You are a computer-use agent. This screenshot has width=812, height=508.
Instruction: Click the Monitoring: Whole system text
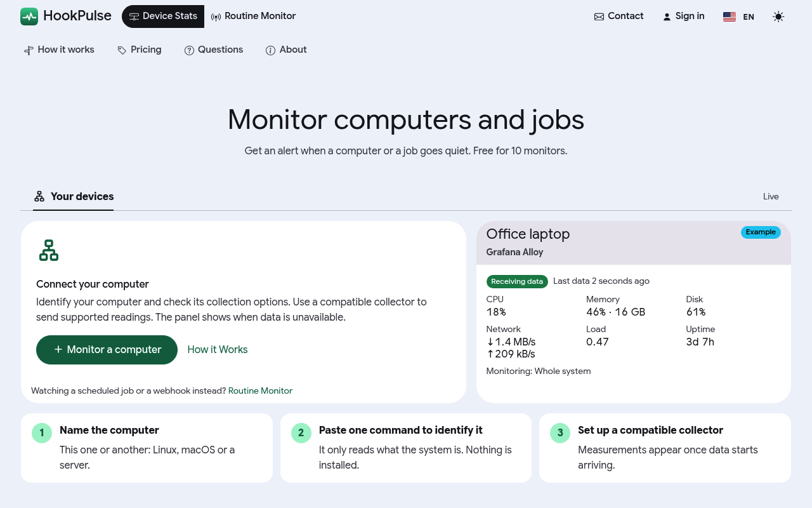(x=539, y=371)
